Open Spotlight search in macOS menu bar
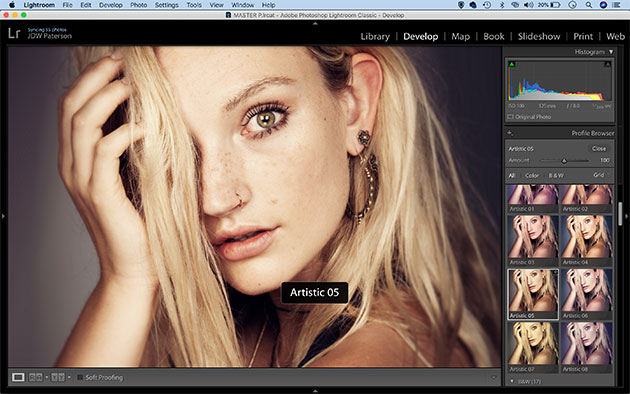630x394 pixels. [589, 5]
